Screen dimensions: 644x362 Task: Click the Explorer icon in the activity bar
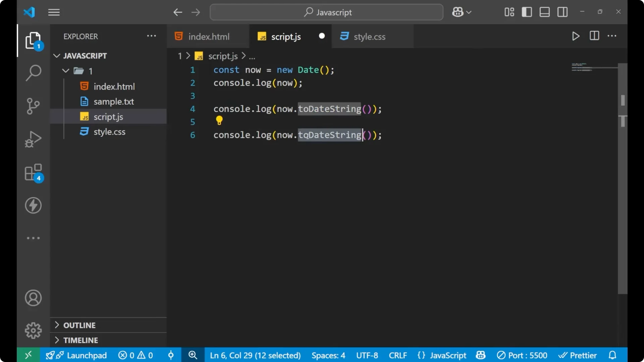pos(33,40)
